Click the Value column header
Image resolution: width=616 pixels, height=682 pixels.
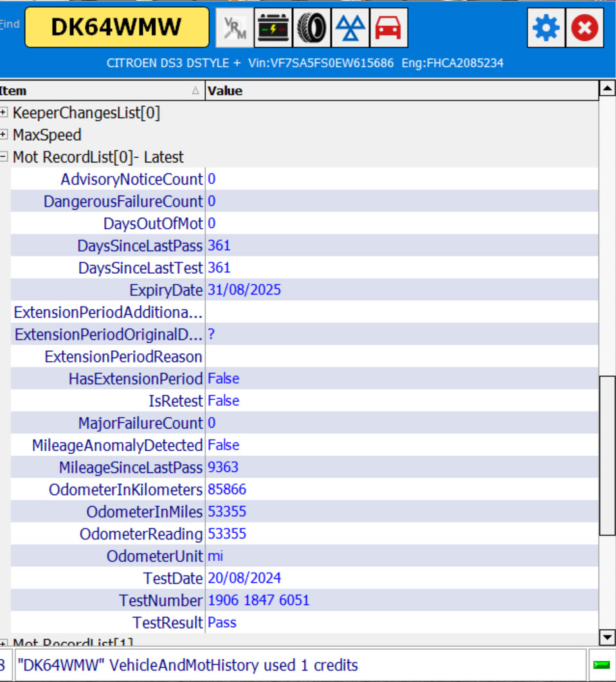point(399,91)
